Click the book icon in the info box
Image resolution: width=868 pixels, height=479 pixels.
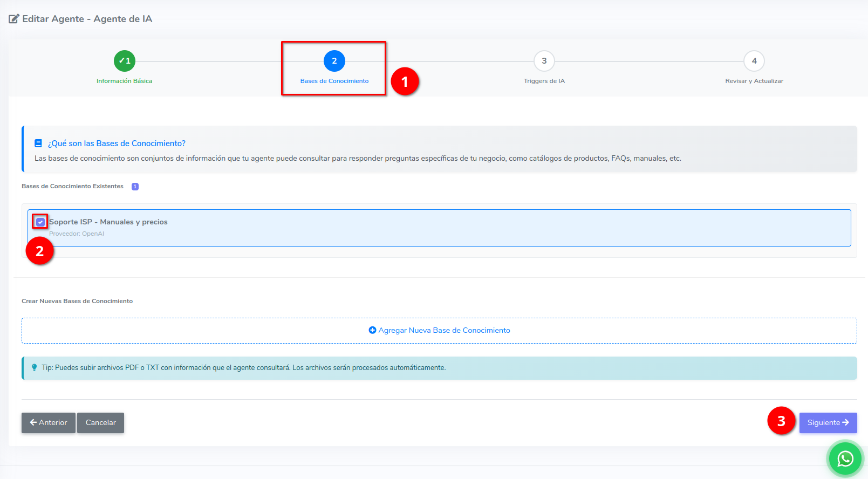coord(38,143)
